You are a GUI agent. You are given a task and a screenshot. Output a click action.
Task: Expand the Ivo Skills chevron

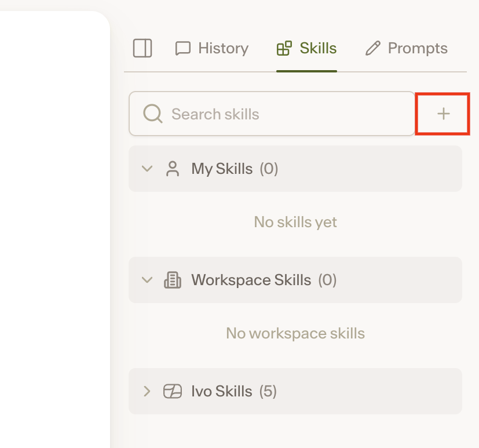tap(147, 391)
